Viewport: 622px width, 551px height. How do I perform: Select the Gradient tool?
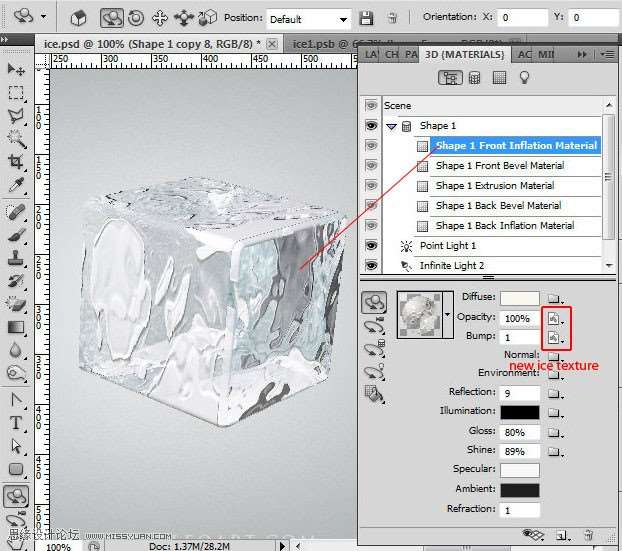(16, 327)
